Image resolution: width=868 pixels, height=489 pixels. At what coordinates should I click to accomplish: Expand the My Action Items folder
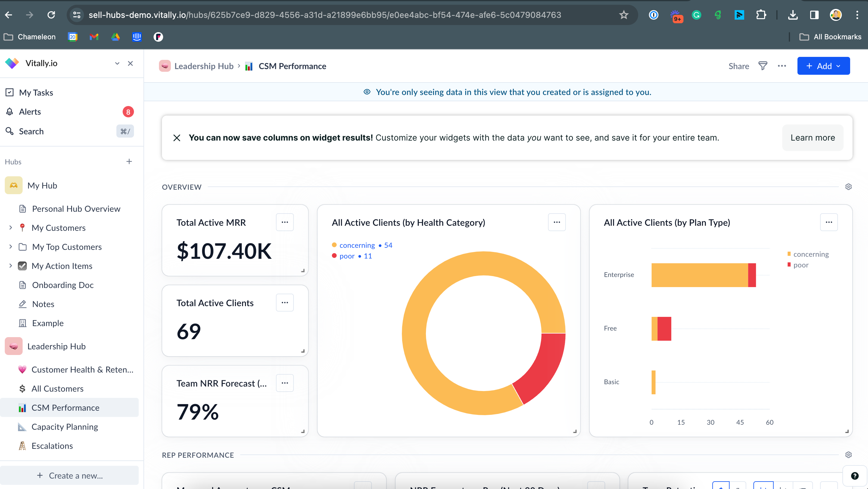[x=11, y=266]
